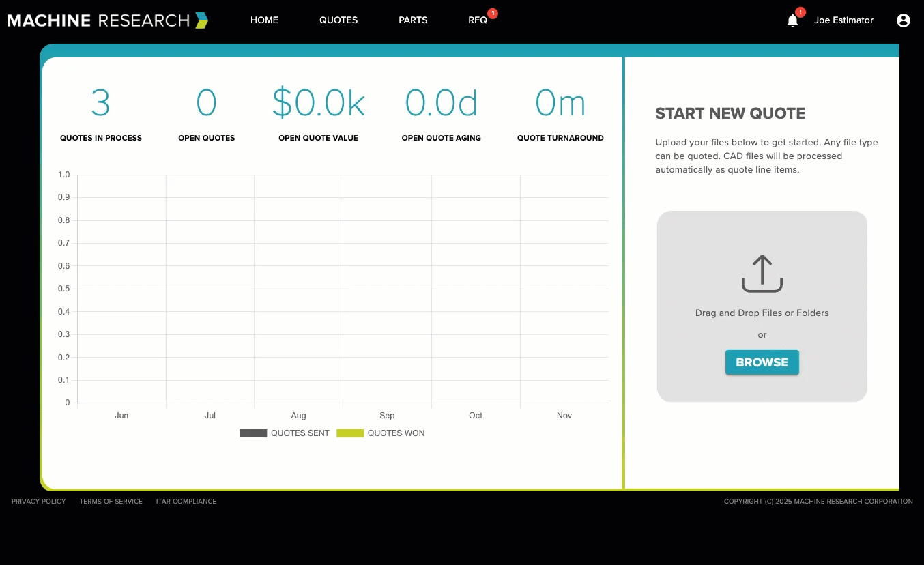Open the ITAR Compliance link
The height and width of the screenshot is (565, 924).
click(186, 502)
